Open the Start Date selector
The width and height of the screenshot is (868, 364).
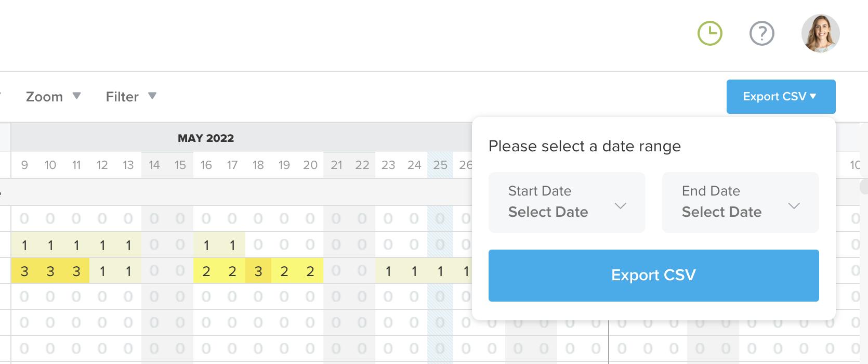click(x=567, y=202)
